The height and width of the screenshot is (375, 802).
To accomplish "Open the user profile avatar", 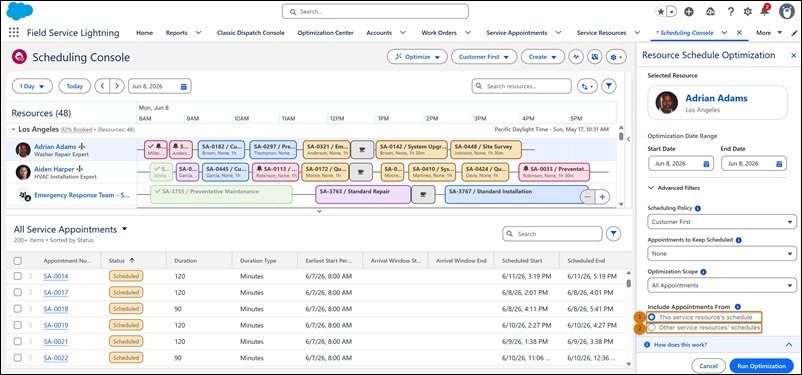I will pyautogui.click(x=787, y=11).
